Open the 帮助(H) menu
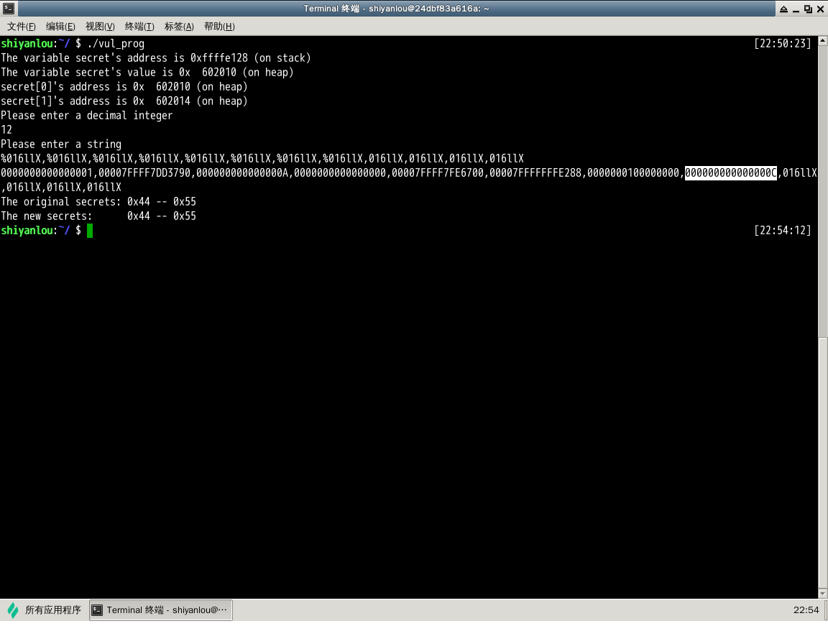This screenshot has width=828, height=644. click(x=219, y=27)
